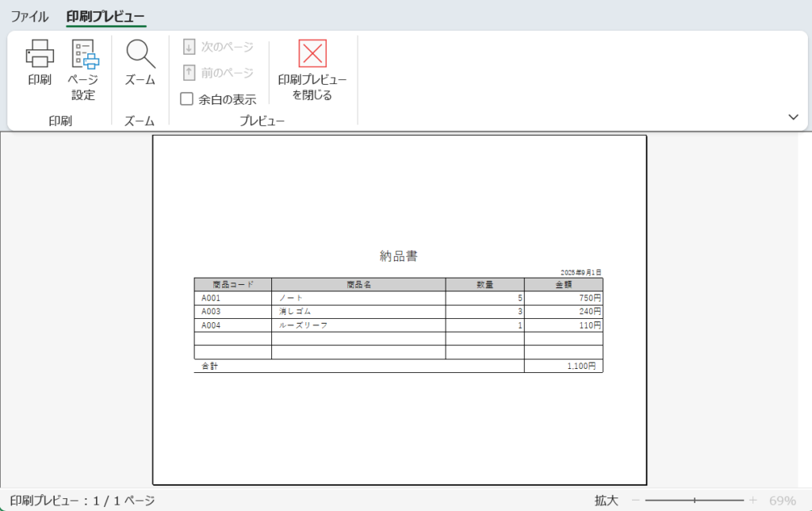812x511 pixels.
Task: Click the 合計 total label cell
Action: click(x=359, y=366)
